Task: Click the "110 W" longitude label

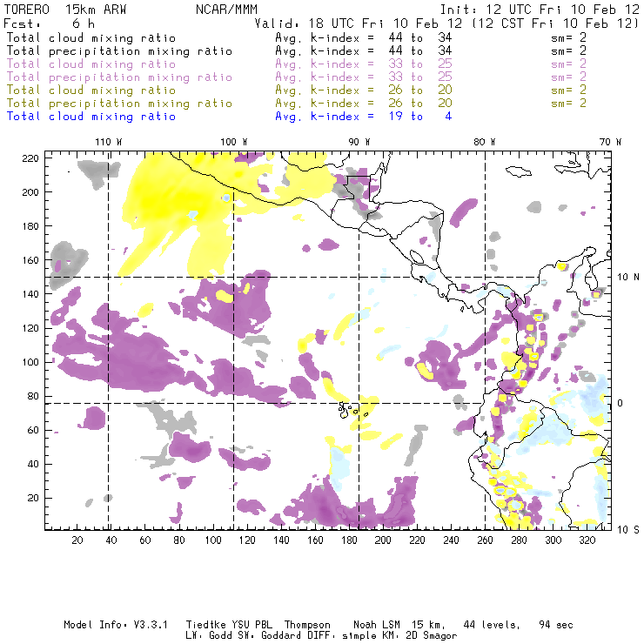Action: coord(109,142)
